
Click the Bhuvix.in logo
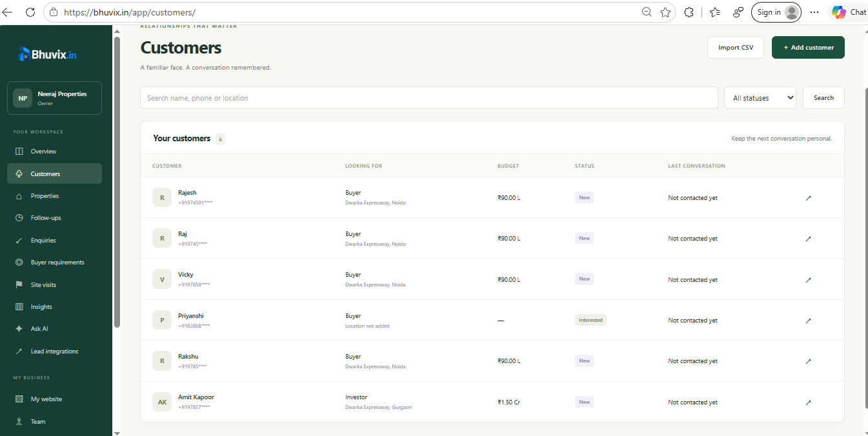(48, 54)
